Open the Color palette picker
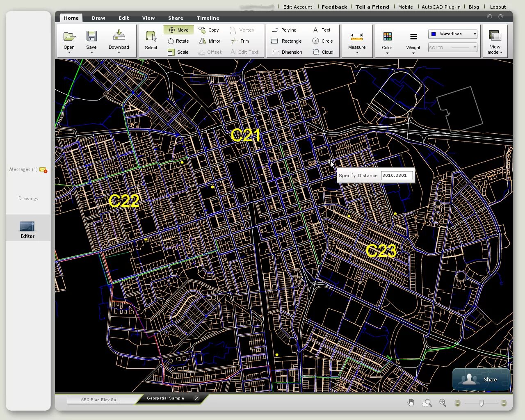 tap(387, 41)
